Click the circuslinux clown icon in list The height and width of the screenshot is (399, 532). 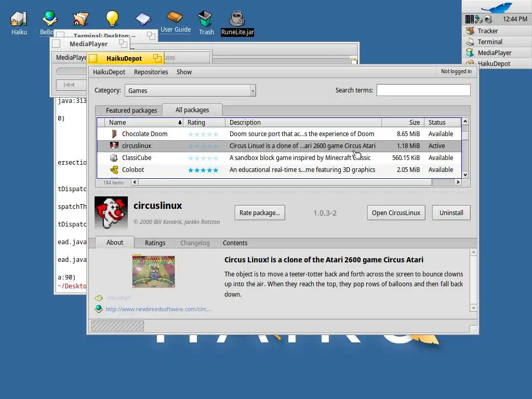pos(114,145)
